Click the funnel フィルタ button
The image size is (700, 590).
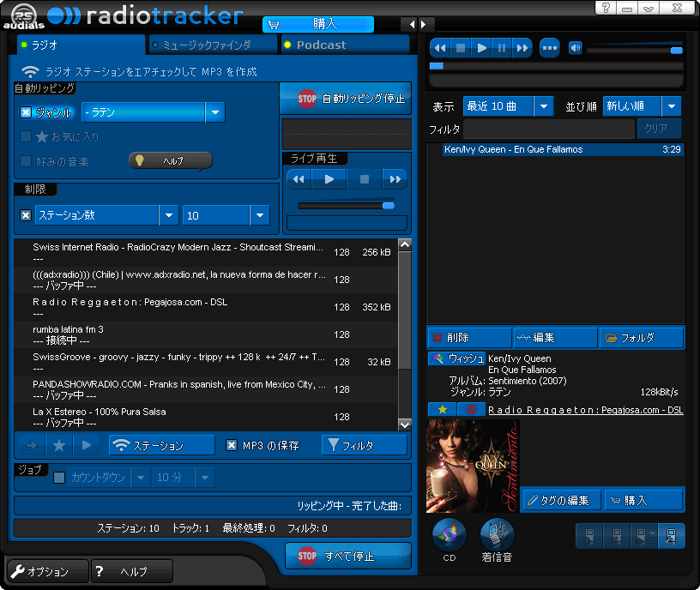(x=365, y=445)
